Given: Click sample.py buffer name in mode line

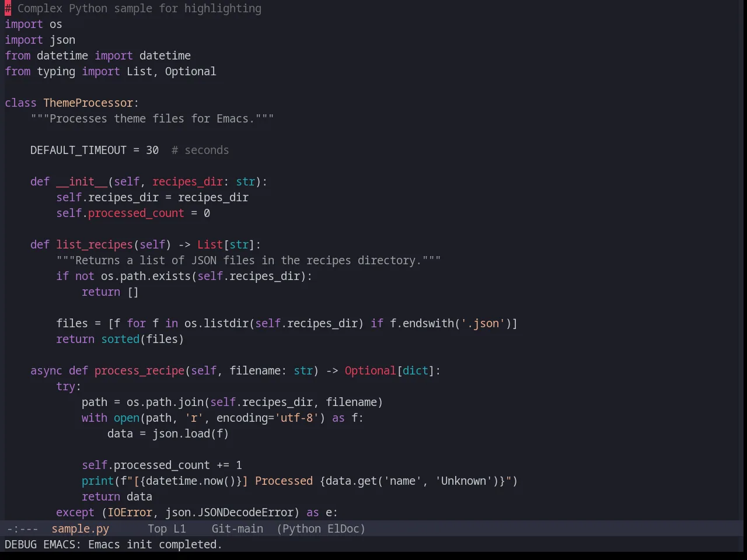Looking at the screenshot, I should [x=80, y=528].
